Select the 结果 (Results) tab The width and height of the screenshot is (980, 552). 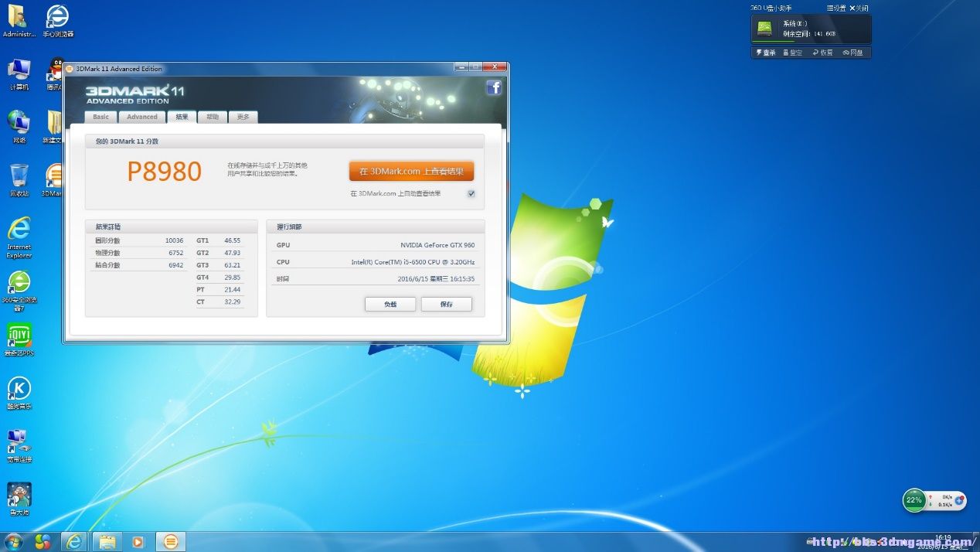pos(182,117)
